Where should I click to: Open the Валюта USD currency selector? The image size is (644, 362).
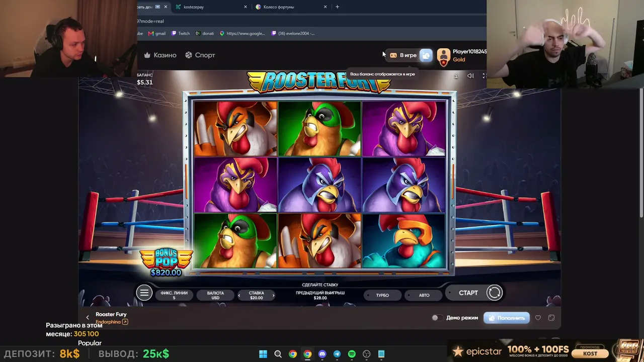pos(215,295)
